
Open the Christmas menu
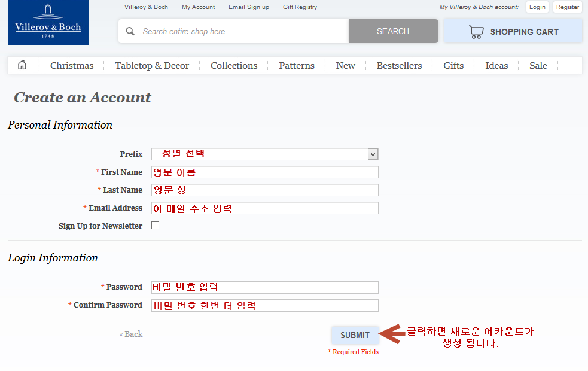(72, 66)
